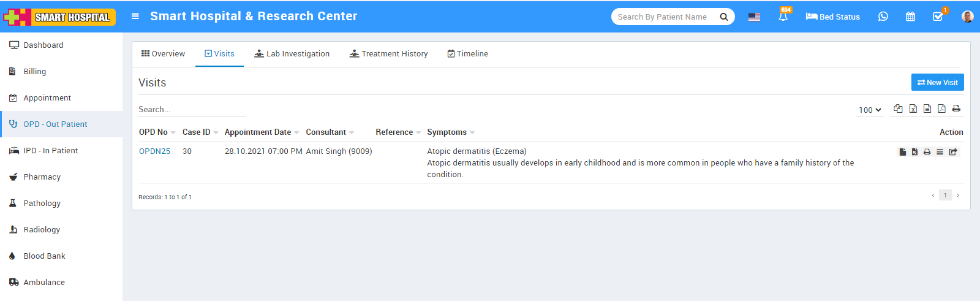Focus the Search By Patient Name field
The image size is (980, 301).
[663, 17]
